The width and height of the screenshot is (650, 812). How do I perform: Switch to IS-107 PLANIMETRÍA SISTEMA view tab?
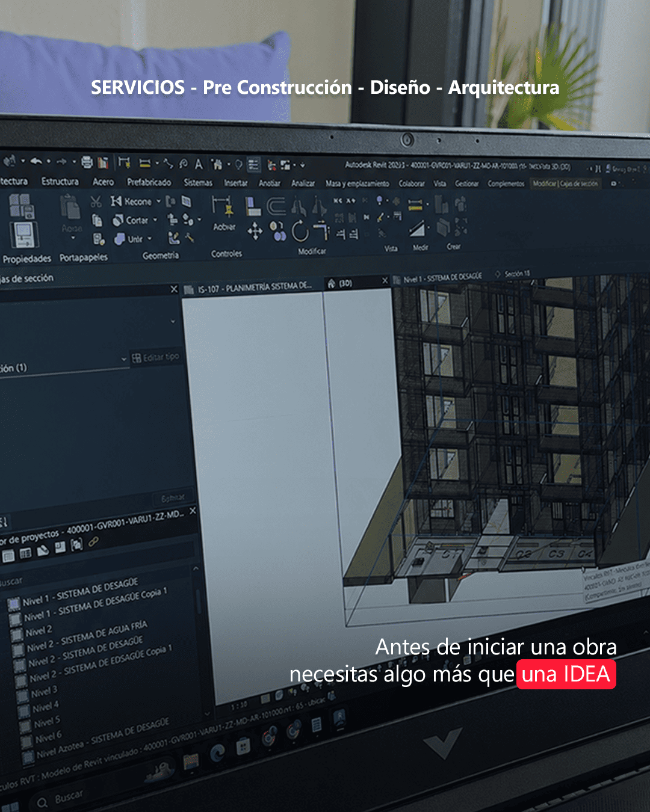click(253, 288)
